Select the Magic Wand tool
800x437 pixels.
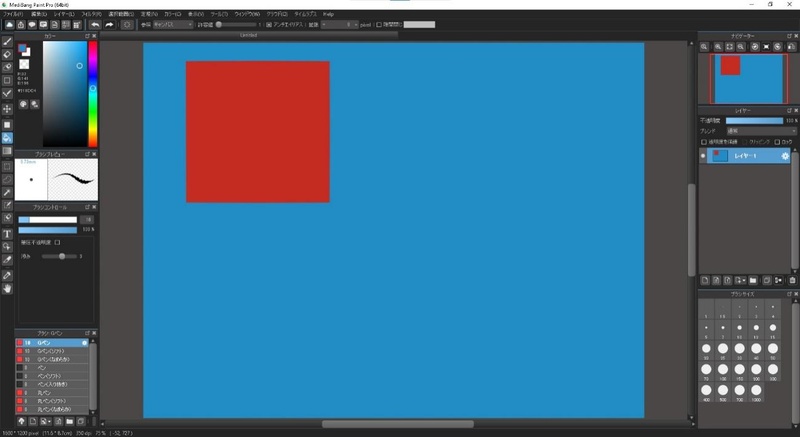click(7, 193)
